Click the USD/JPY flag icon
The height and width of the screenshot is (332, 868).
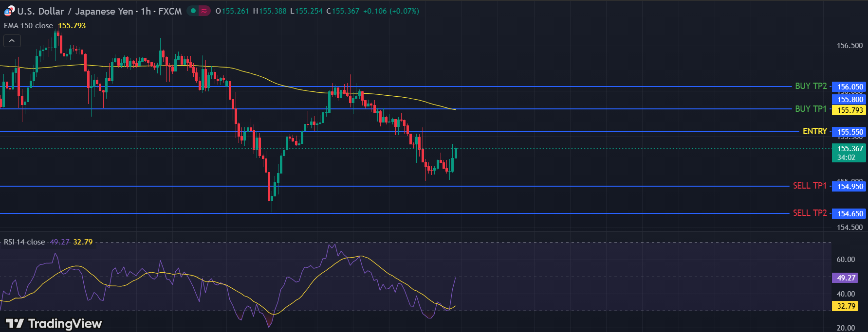click(9, 11)
